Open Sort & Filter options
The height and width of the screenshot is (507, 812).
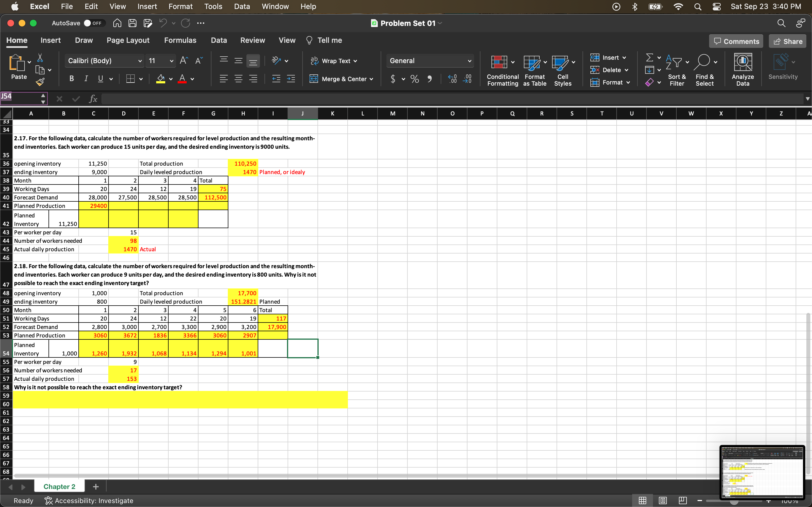pos(677,69)
